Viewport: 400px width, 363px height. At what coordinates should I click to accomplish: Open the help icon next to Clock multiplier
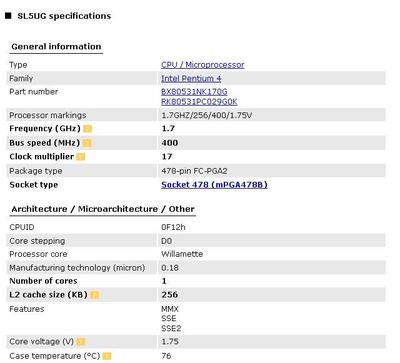click(x=81, y=157)
